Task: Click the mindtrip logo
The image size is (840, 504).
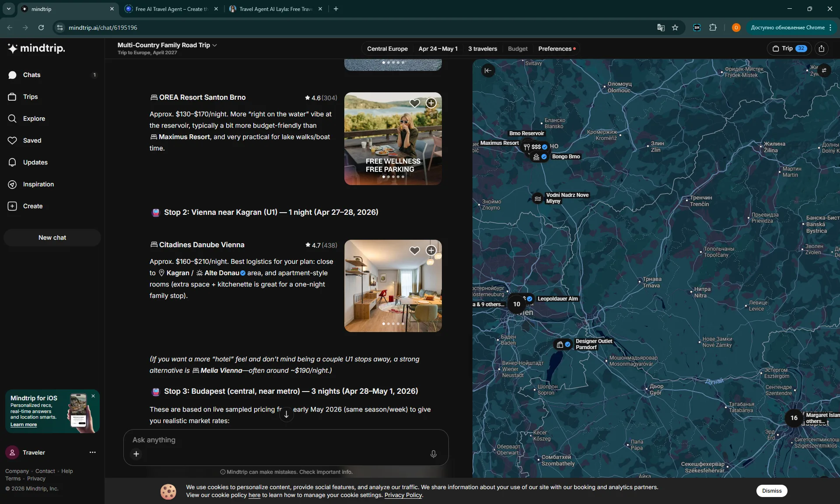Action: [36, 48]
